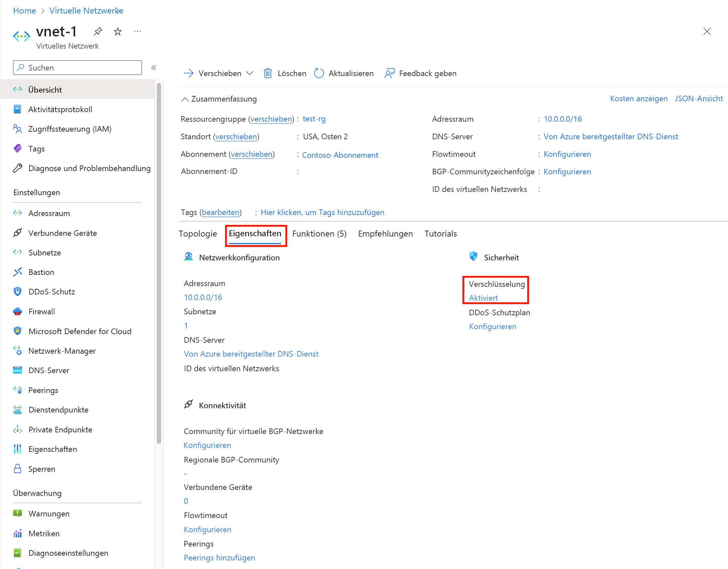Image resolution: width=728 pixels, height=569 pixels.
Task: Open the ellipsis more options menu
Action: coord(137,31)
